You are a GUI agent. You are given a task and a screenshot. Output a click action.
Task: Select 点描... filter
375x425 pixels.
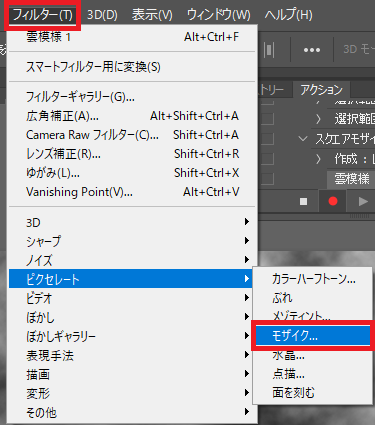pyautogui.click(x=313, y=374)
